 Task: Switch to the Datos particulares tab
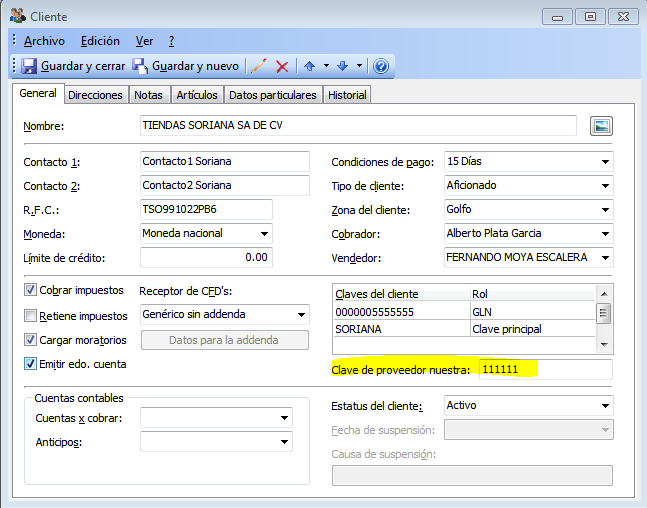coord(273,95)
